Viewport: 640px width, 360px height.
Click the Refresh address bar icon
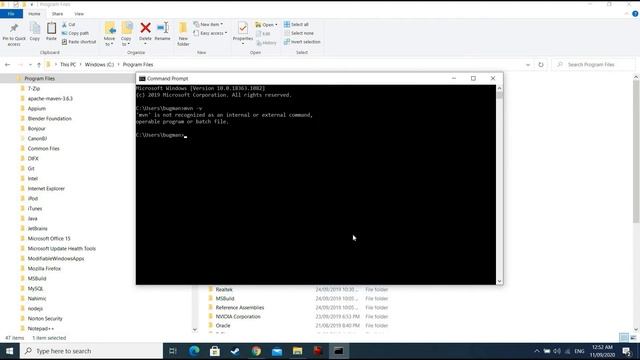[541, 64]
